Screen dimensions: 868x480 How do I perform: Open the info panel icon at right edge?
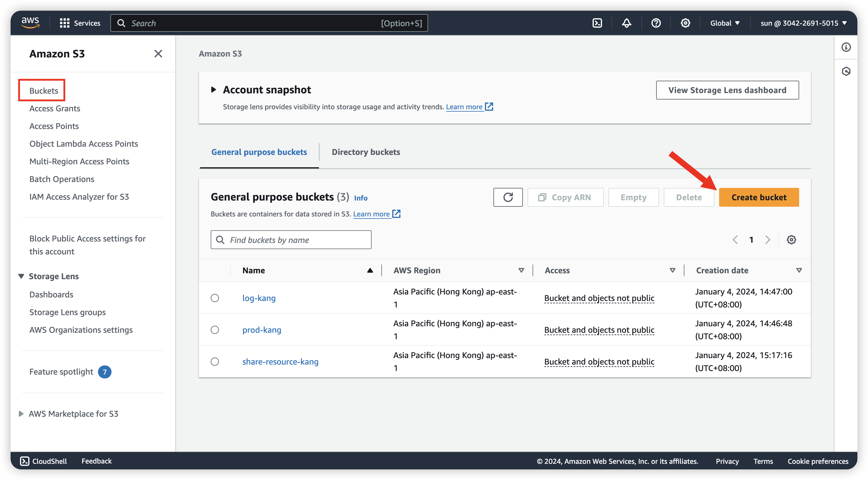click(846, 47)
